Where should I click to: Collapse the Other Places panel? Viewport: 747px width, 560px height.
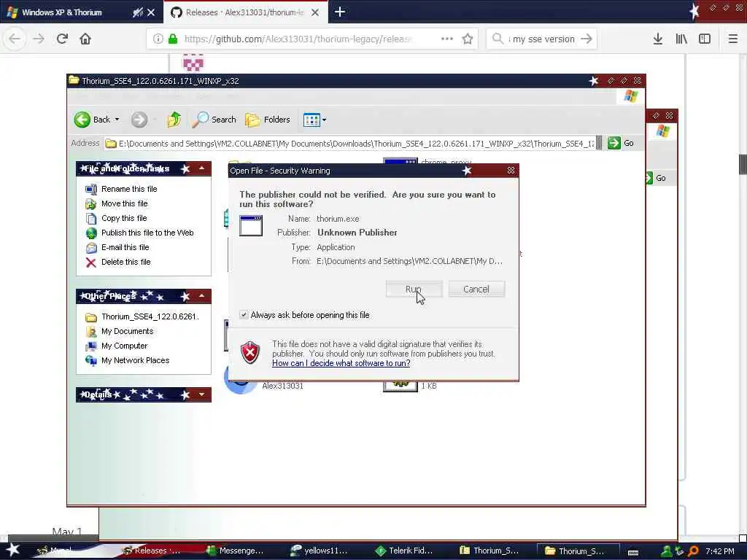201,296
